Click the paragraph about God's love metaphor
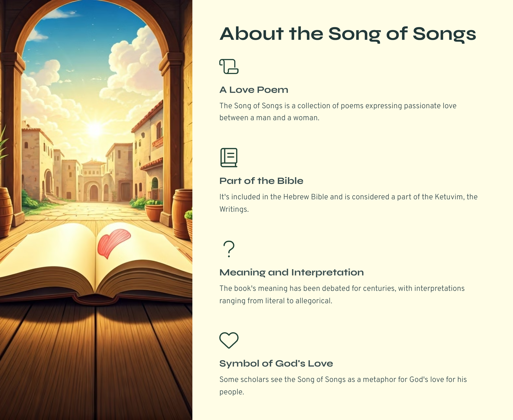The width and height of the screenshot is (513, 420). coord(343,386)
